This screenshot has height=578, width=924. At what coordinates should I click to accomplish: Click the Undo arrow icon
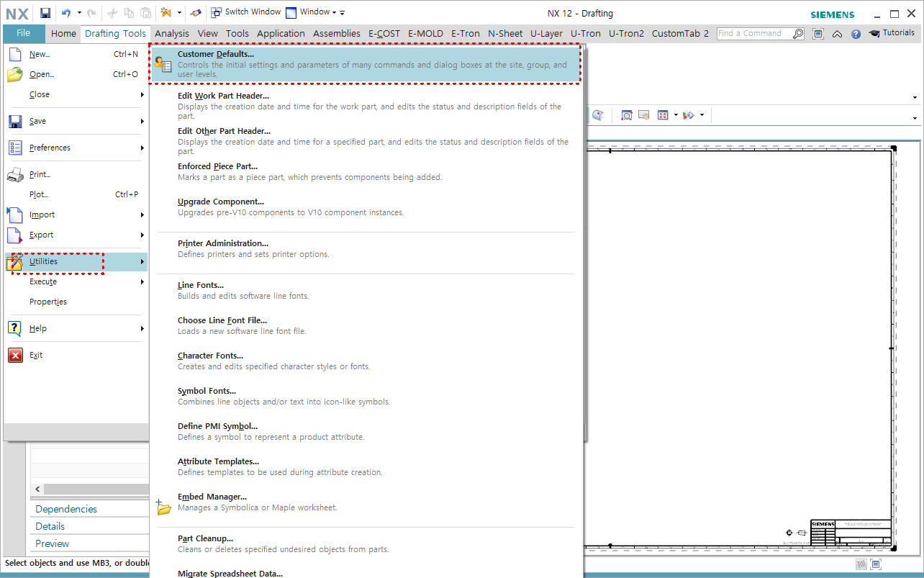(66, 13)
